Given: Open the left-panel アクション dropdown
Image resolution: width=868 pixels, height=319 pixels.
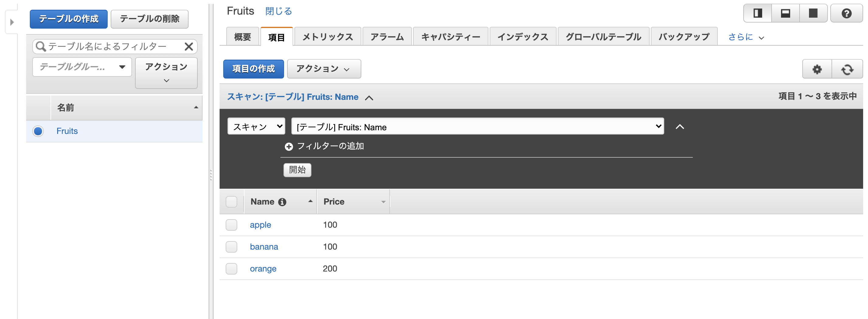Looking at the screenshot, I should point(166,73).
